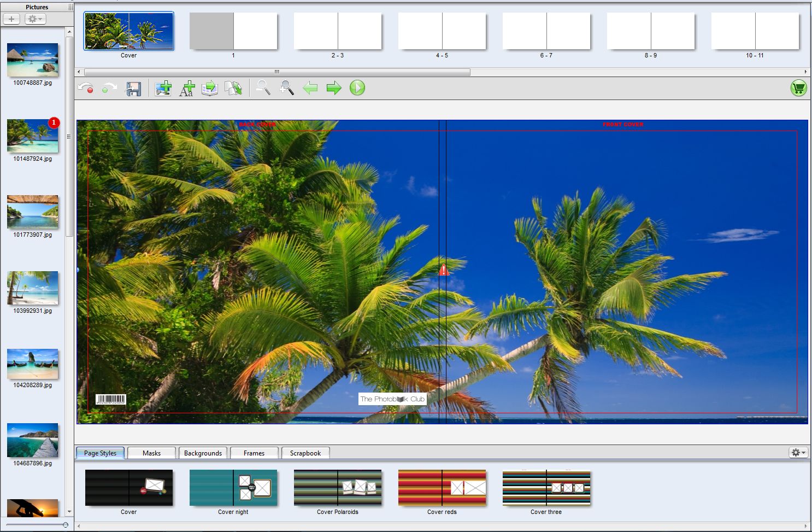
Task: Zoom out with the minus magnifier
Action: [263, 87]
